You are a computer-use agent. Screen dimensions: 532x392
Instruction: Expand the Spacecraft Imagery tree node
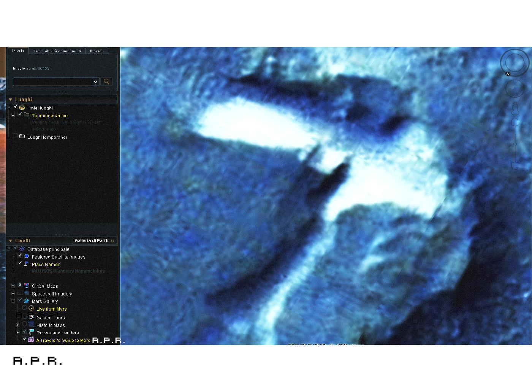(13, 293)
